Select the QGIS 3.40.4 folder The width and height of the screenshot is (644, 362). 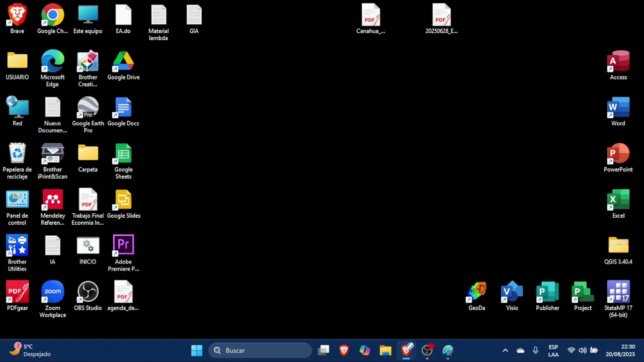(x=618, y=250)
